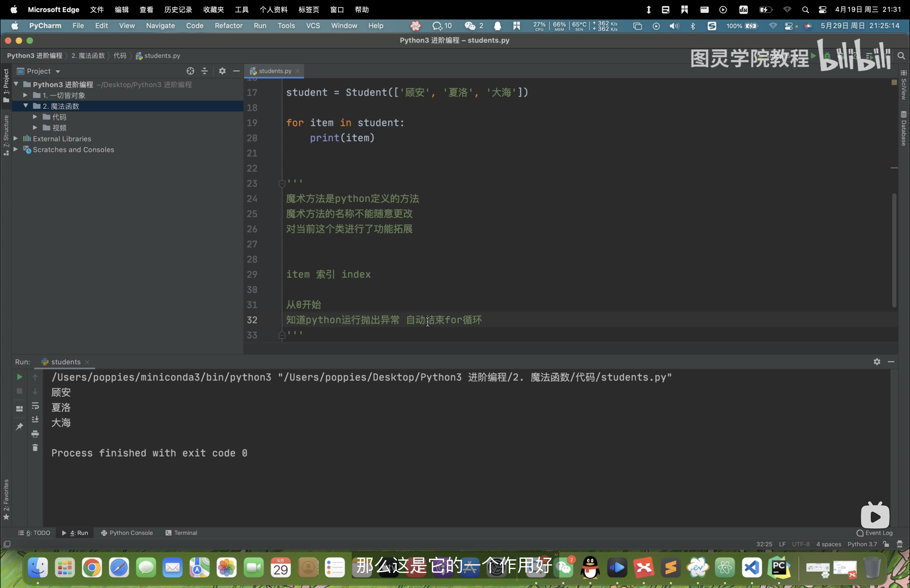The image size is (910, 588).
Task: Click the bilibili play button overlay
Action: tap(875, 516)
